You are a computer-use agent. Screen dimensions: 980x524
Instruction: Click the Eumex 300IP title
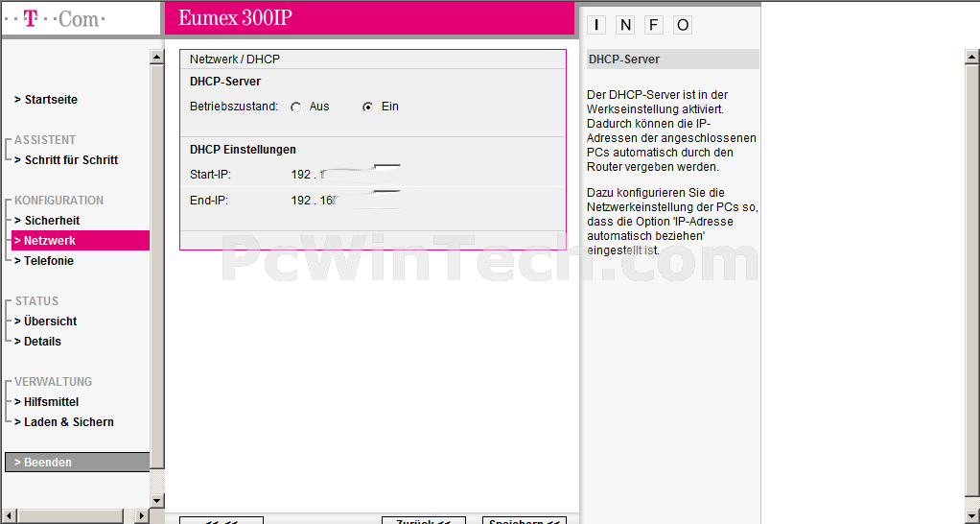coord(235,17)
